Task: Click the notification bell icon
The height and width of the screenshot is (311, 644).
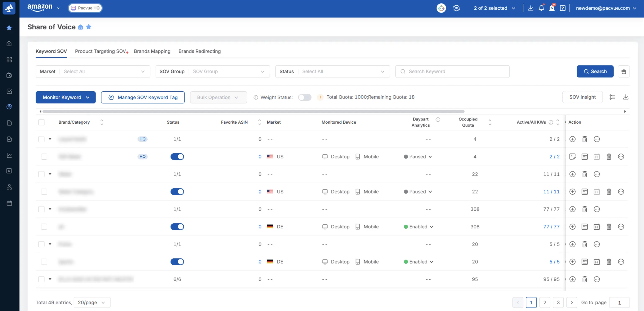Action: coord(541,8)
